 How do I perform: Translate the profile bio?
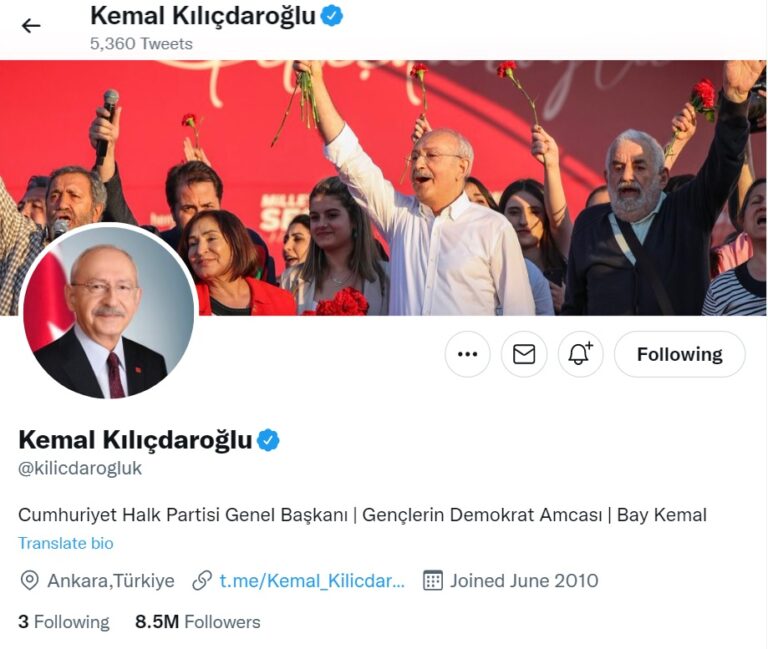pyautogui.click(x=66, y=543)
